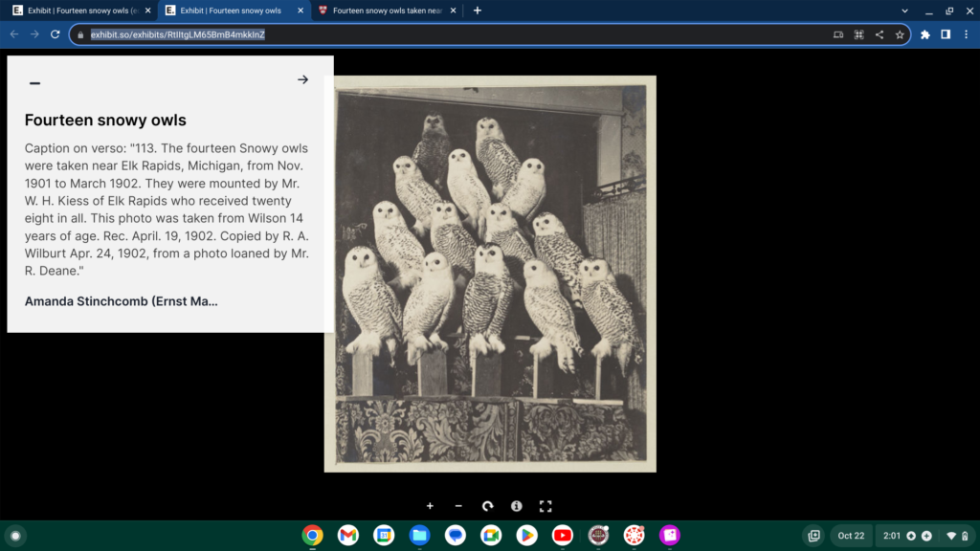
Task: Show image information with the info icon
Action: point(516,506)
